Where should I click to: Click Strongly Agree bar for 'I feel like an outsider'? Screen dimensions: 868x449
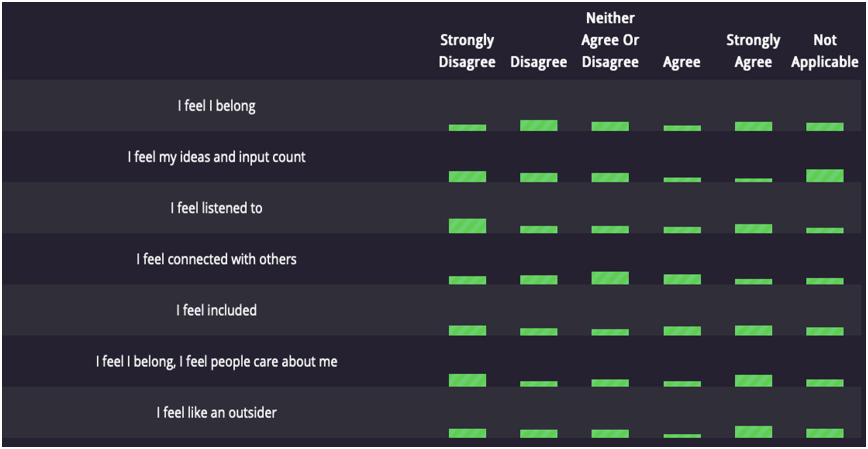754,432
